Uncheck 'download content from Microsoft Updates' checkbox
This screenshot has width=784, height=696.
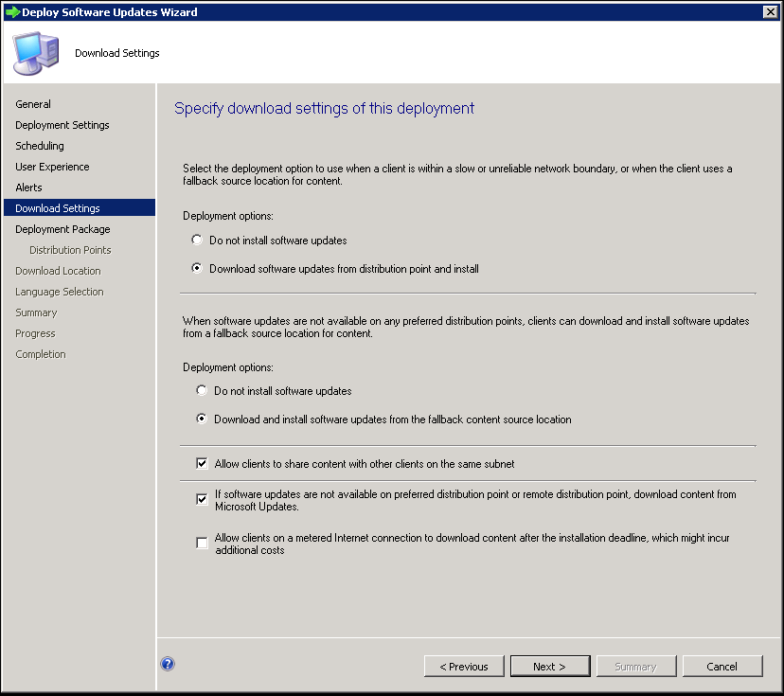tap(202, 499)
